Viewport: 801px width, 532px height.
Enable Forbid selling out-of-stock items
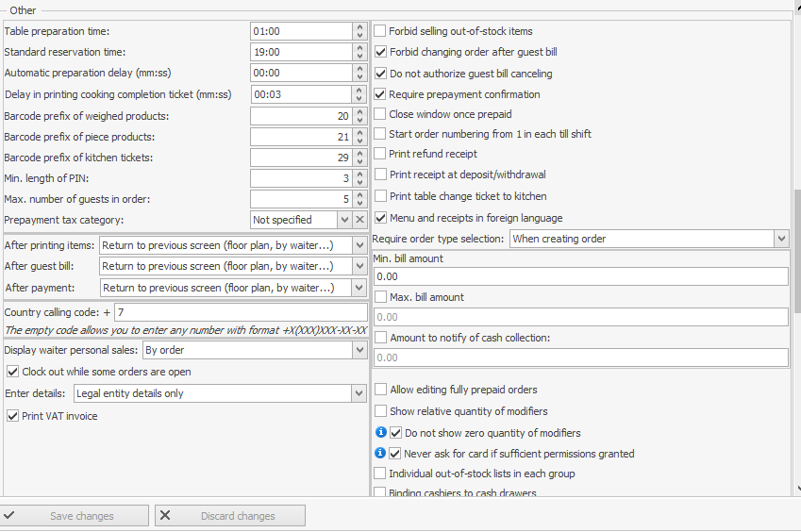tap(380, 31)
